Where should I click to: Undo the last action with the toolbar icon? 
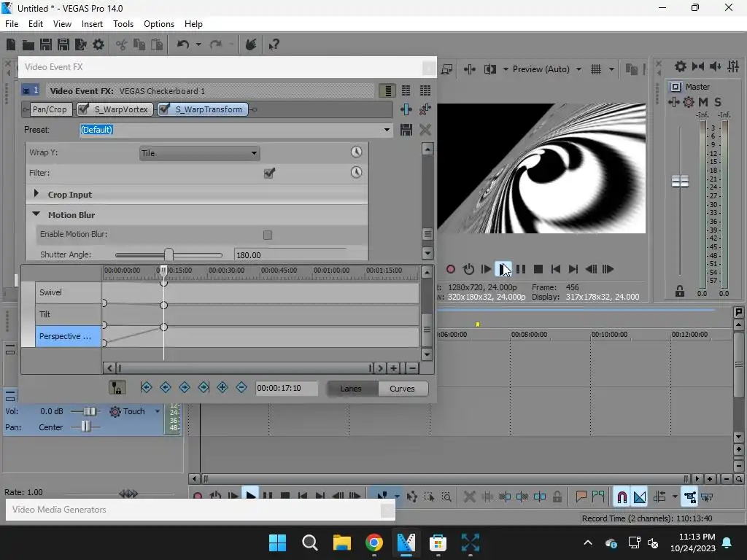click(183, 44)
